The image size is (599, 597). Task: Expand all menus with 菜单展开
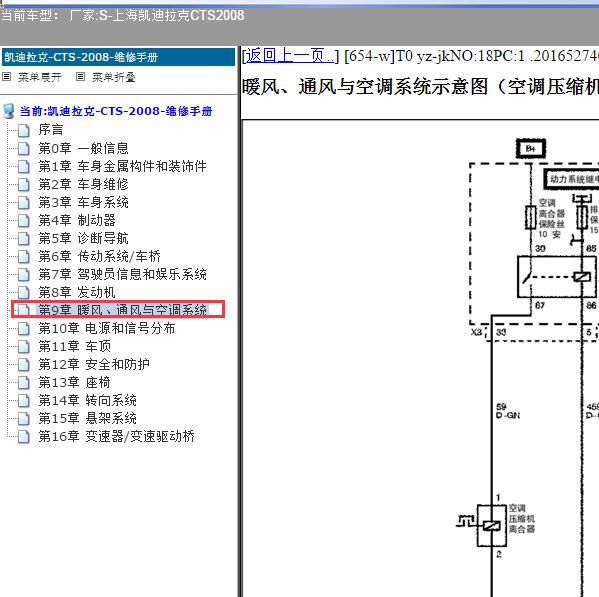point(40,77)
